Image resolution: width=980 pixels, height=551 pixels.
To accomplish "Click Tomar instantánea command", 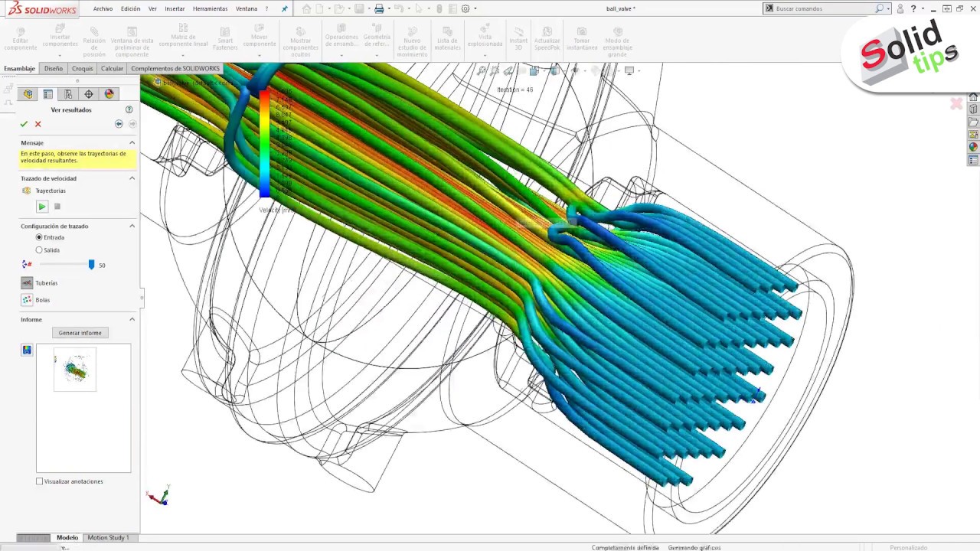I will (582, 39).
